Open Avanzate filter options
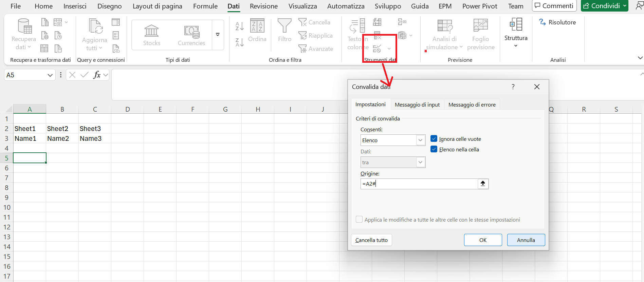 coord(316,49)
